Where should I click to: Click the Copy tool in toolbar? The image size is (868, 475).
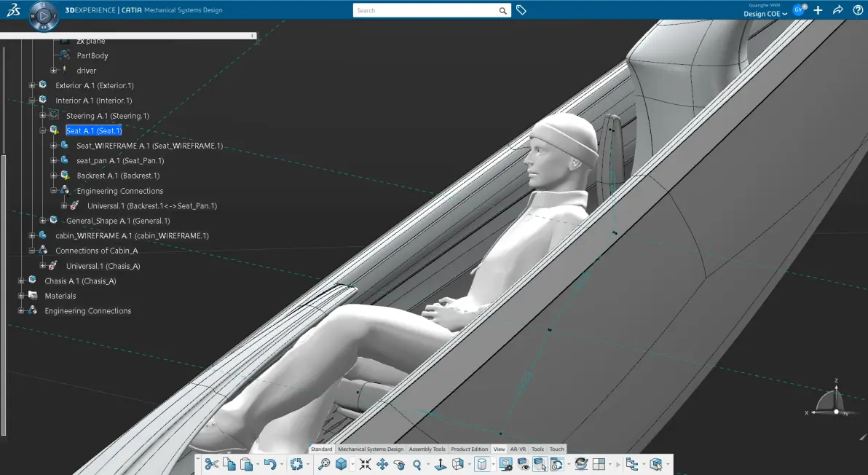pos(229,464)
